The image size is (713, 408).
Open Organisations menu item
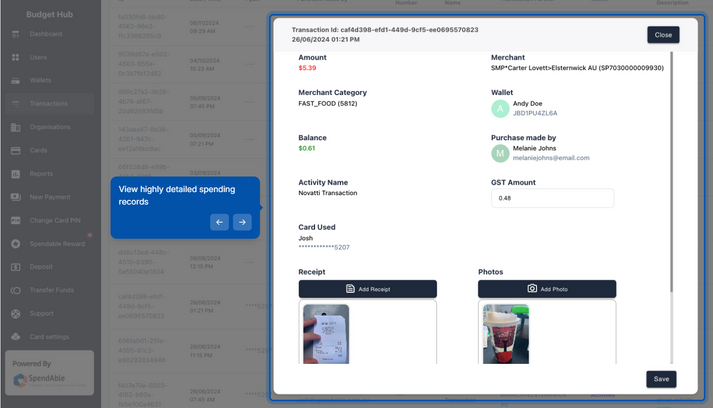(x=50, y=127)
